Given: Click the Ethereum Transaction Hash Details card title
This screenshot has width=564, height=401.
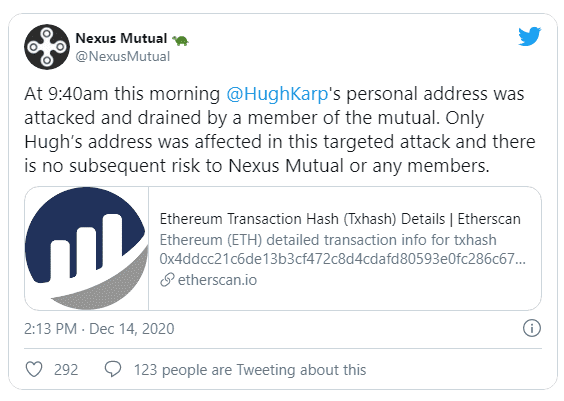Looking at the screenshot, I should click(x=340, y=219).
